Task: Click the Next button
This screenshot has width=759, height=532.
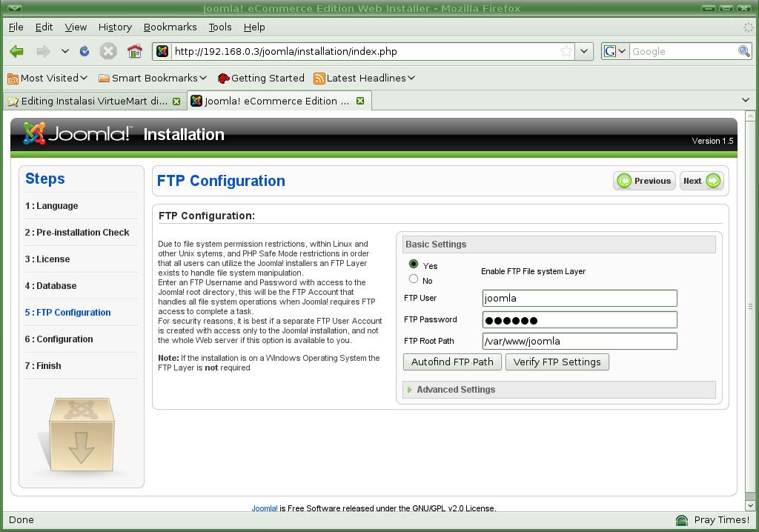Action: pos(701,181)
